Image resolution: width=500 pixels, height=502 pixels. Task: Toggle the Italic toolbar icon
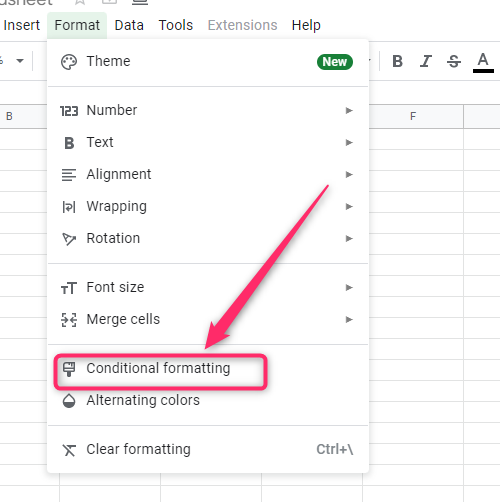point(426,61)
